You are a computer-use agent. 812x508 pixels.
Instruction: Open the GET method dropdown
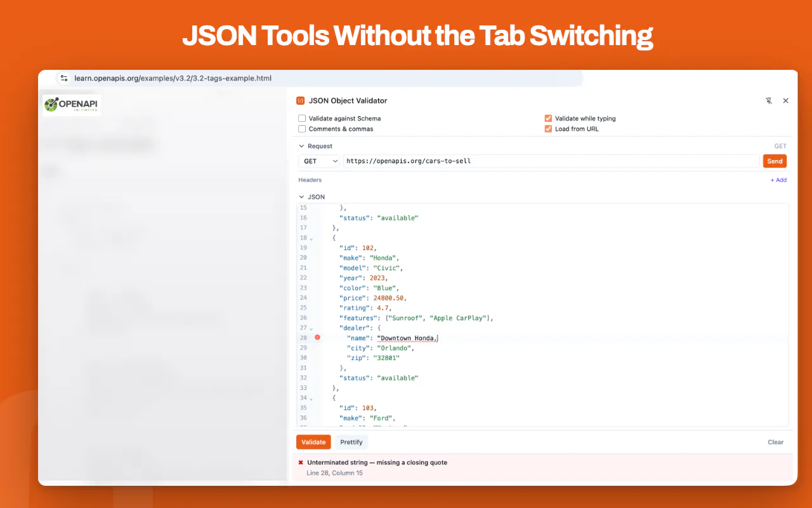(319, 161)
